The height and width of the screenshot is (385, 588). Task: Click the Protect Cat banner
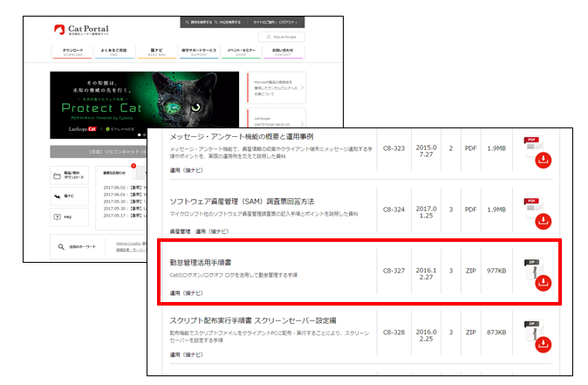[144, 105]
